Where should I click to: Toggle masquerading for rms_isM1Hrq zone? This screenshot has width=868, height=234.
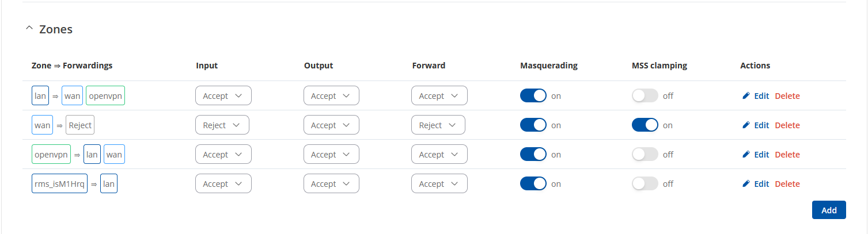[x=533, y=184]
